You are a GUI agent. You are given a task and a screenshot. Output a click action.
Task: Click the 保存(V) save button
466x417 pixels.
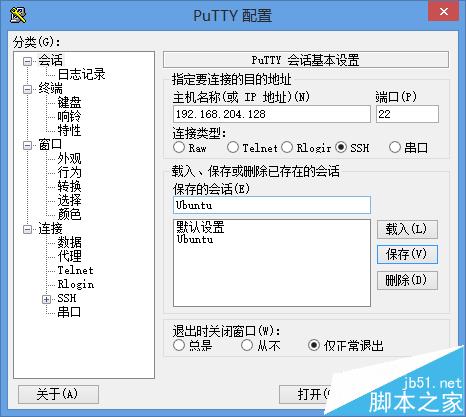[407, 255]
